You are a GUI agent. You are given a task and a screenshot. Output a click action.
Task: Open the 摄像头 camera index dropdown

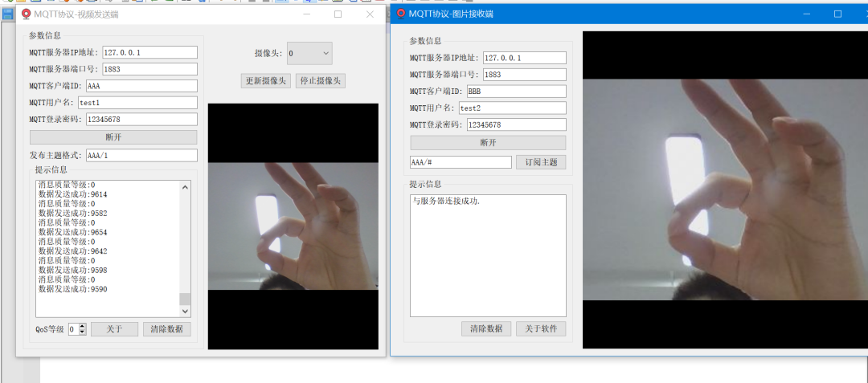(x=309, y=53)
